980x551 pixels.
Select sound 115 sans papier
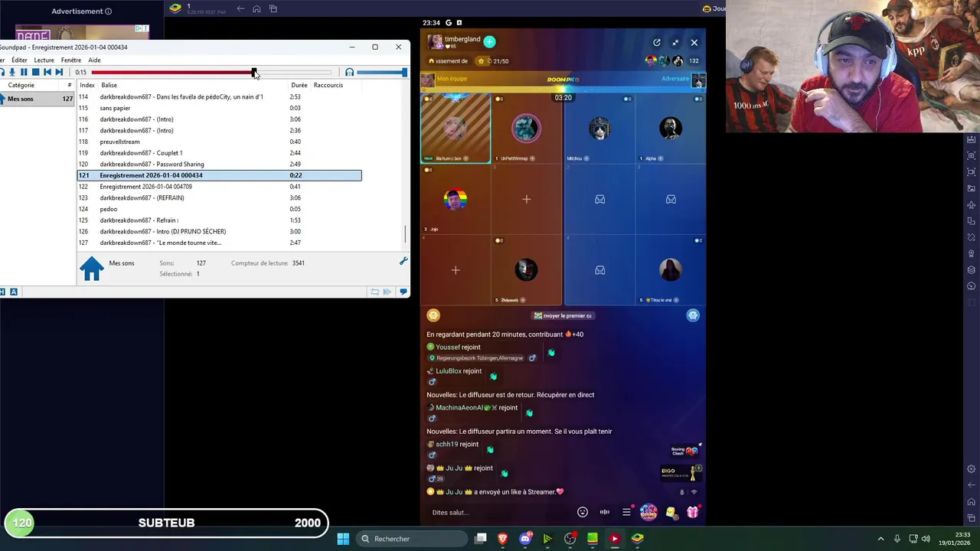pyautogui.click(x=219, y=108)
